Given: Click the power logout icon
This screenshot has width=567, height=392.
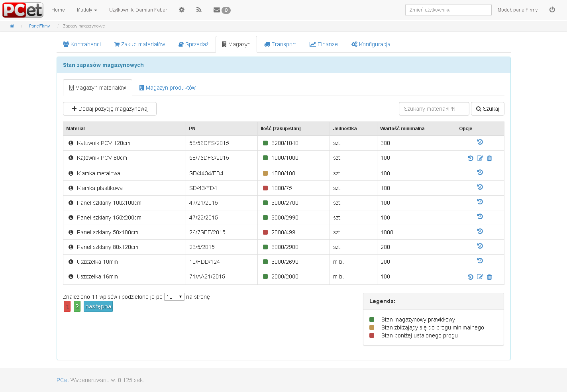Looking at the screenshot, I should tap(552, 10).
